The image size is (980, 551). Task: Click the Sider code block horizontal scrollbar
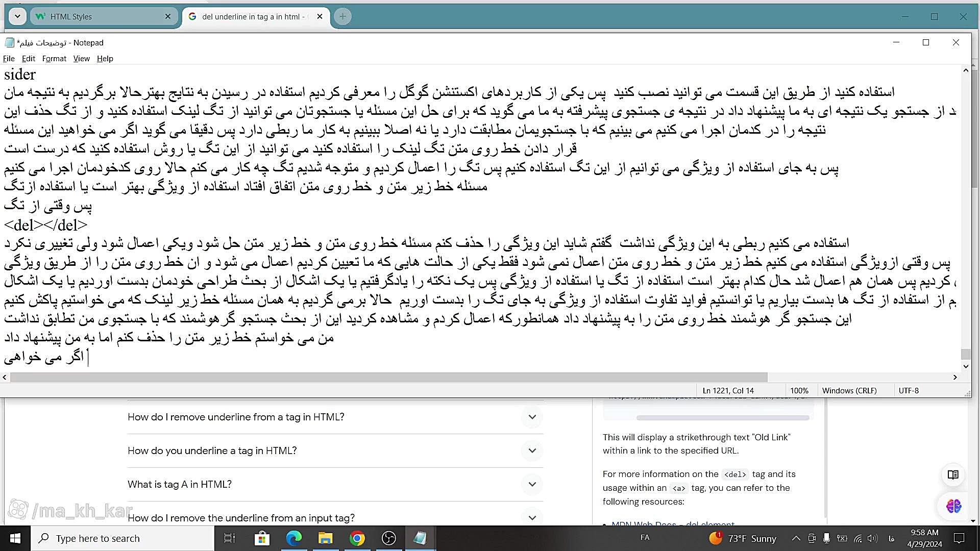click(x=723, y=418)
